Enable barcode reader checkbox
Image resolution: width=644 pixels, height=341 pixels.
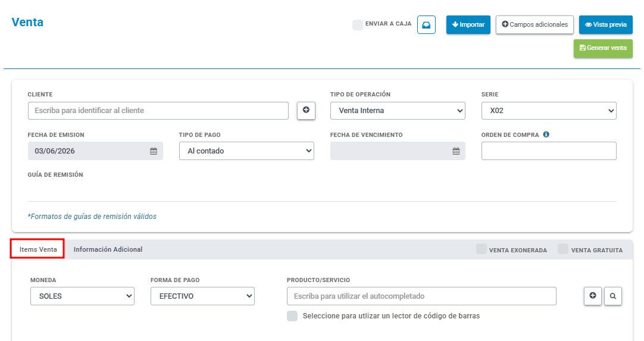[292, 316]
